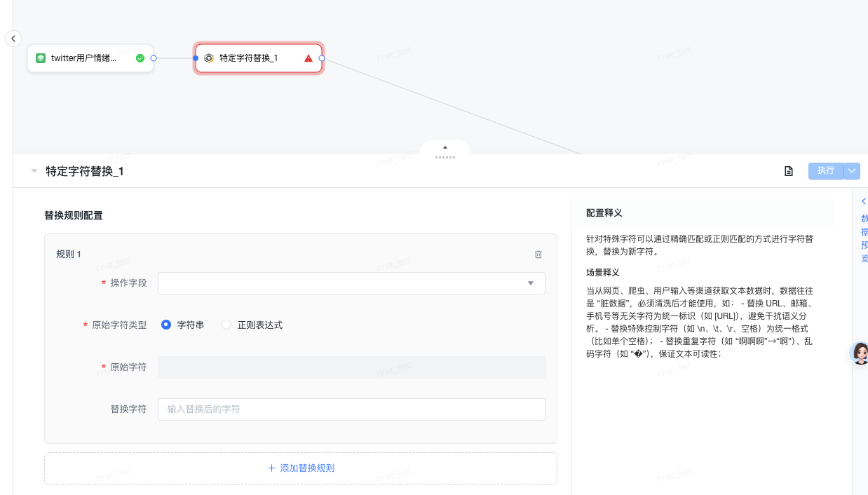Collapse the 特定字符替换_1 panel triangle
Viewport: 868px width, 495px height.
tap(34, 171)
